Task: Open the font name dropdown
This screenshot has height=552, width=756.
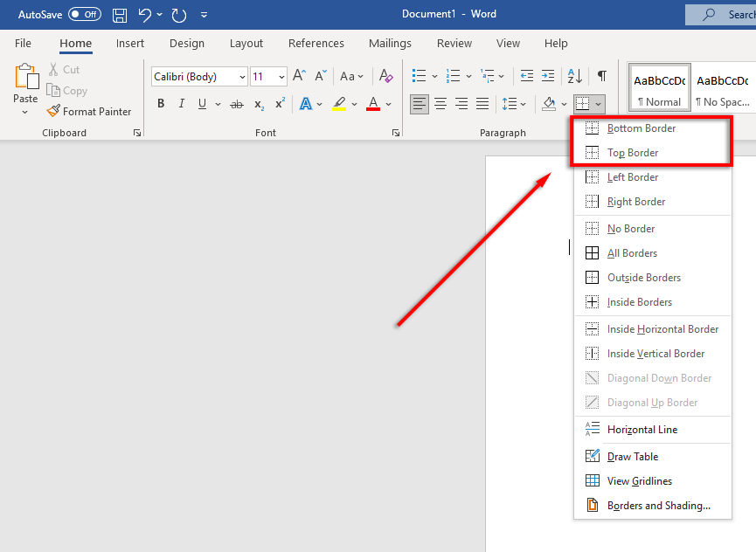Action: coord(241,77)
